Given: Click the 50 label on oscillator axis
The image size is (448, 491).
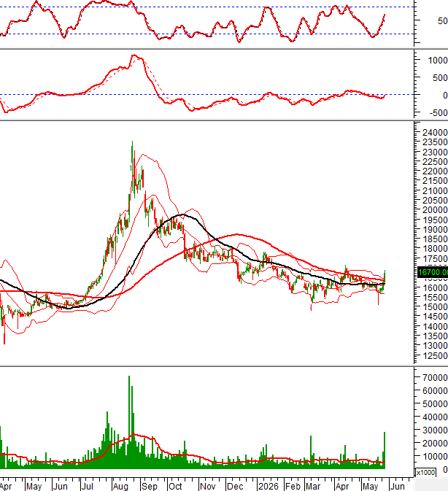Looking at the screenshot, I should point(443,21).
